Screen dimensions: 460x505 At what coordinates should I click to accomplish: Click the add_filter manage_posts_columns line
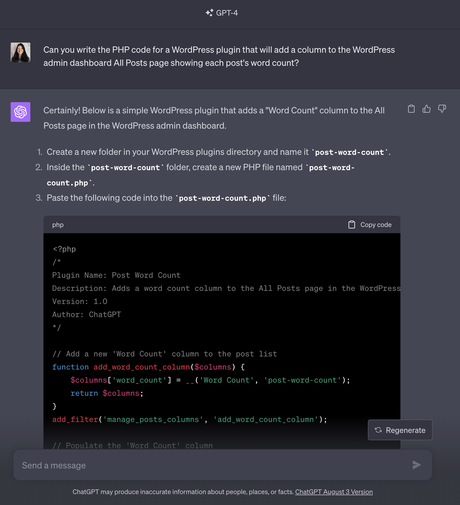click(x=190, y=419)
